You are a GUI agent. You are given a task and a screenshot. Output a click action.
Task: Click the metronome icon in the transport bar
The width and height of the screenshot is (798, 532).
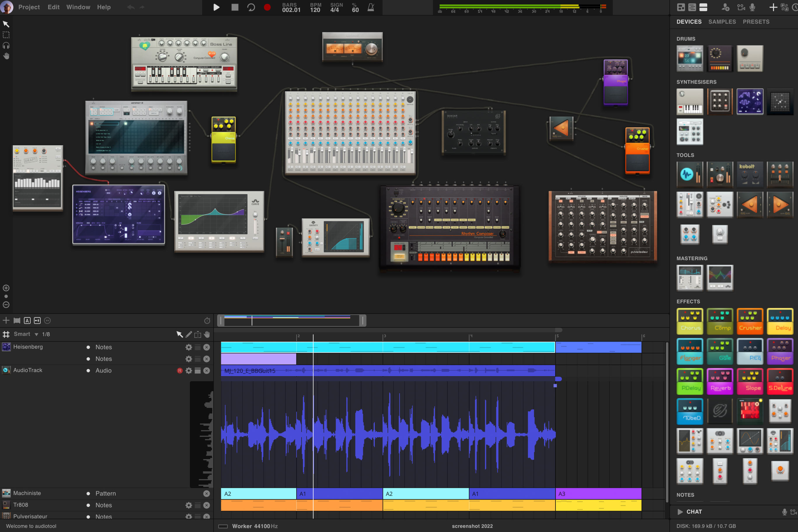[x=370, y=7]
